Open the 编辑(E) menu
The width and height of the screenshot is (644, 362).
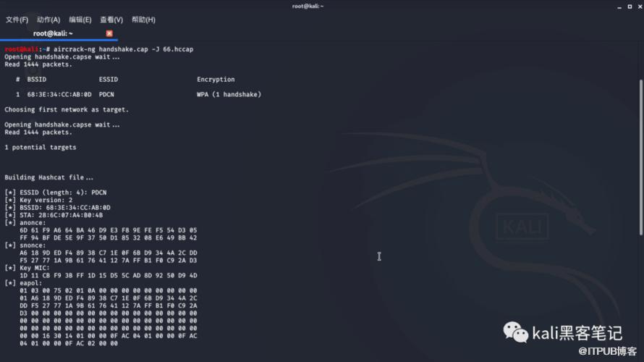(80, 20)
